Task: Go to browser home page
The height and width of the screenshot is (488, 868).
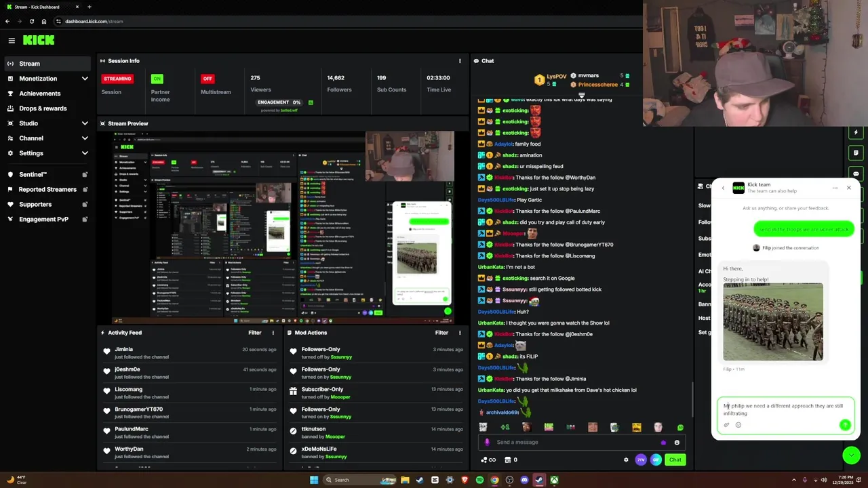Action: coord(44,21)
